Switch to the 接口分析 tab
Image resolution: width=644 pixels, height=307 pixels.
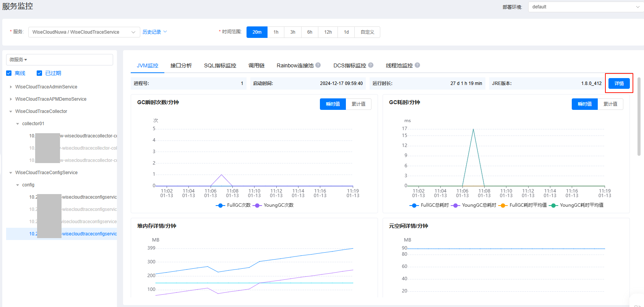point(181,65)
